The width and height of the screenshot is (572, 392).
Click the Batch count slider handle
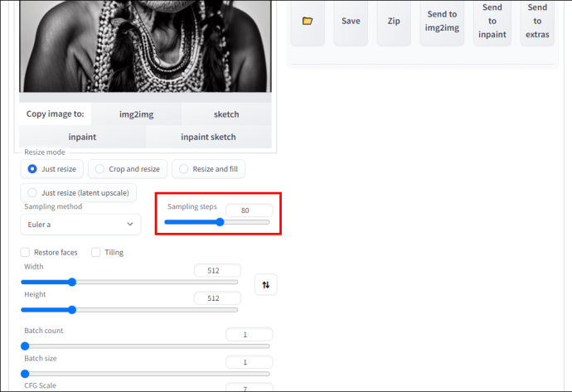coord(25,346)
